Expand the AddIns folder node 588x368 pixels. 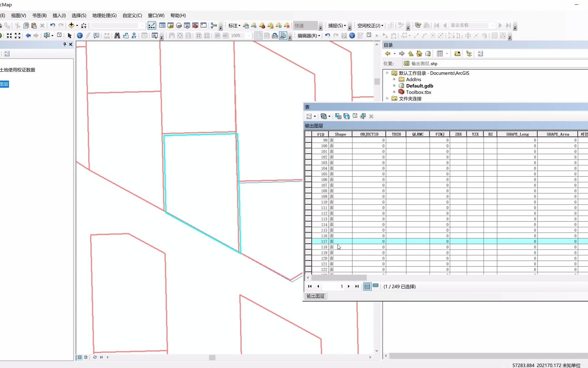(394, 79)
